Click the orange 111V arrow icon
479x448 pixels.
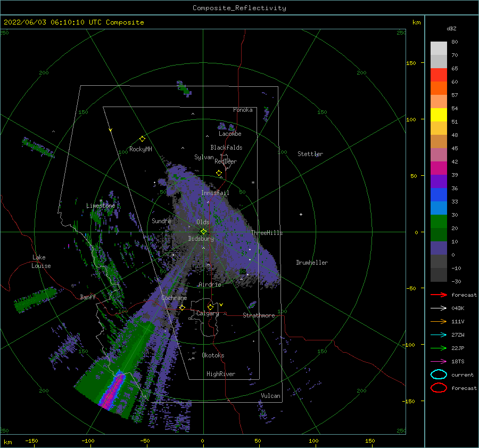point(439,321)
